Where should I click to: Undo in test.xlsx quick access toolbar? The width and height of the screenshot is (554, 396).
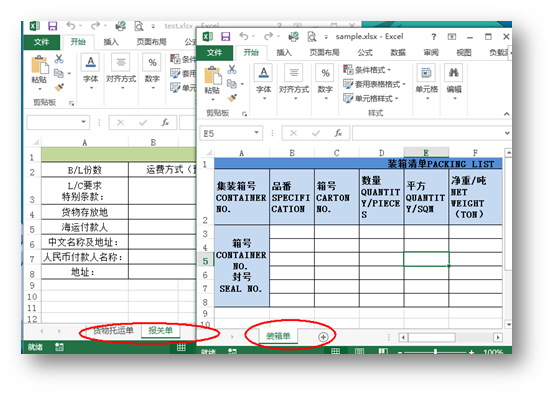coord(71,26)
